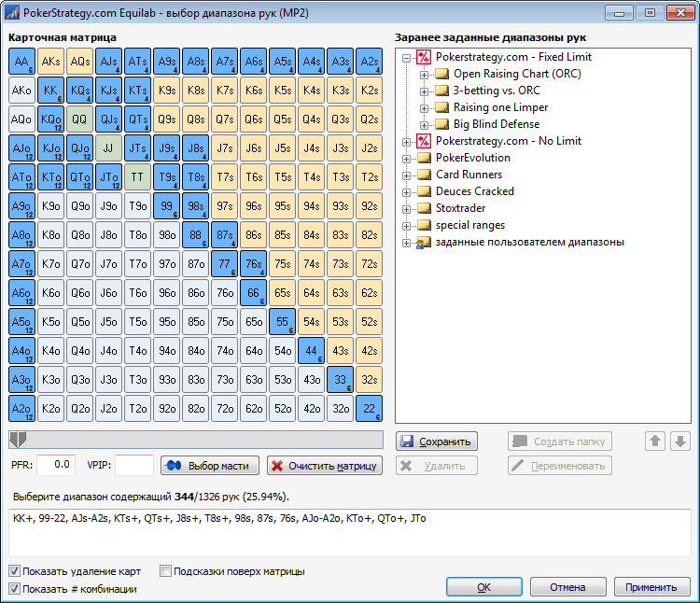Toggle the K9s suited hand cell
Image resolution: width=700 pixels, height=603 pixels.
coord(166,91)
